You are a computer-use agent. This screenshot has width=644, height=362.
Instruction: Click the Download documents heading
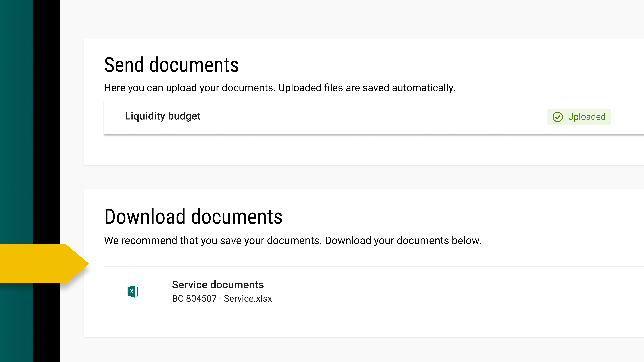pyautogui.click(x=193, y=217)
